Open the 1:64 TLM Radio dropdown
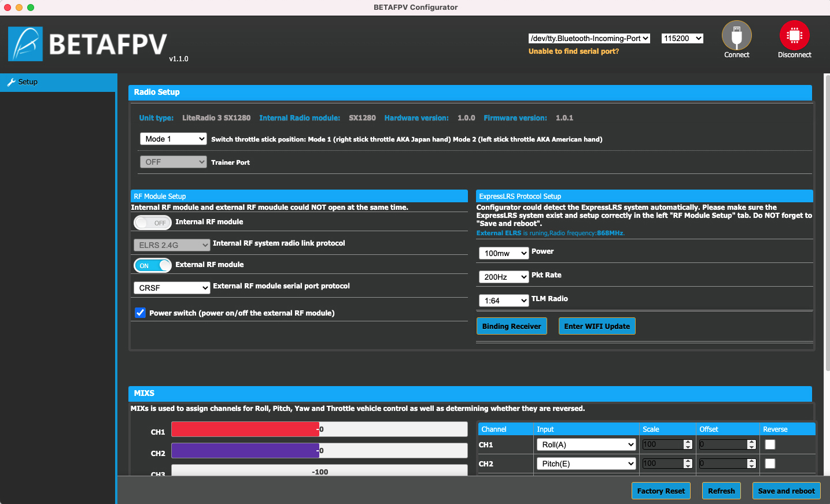This screenshot has height=504, width=830. (x=504, y=301)
